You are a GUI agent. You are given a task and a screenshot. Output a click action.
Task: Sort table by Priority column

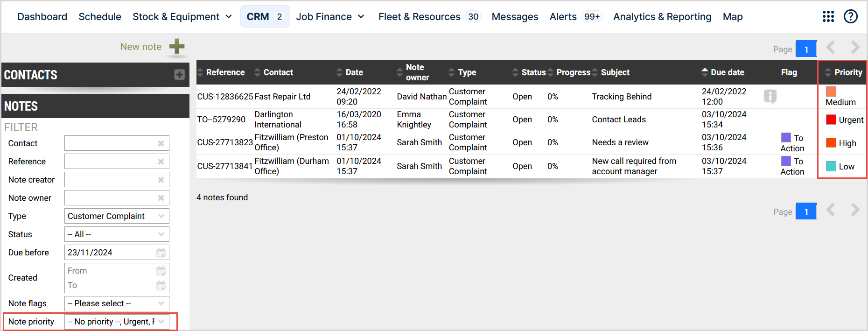pyautogui.click(x=843, y=72)
